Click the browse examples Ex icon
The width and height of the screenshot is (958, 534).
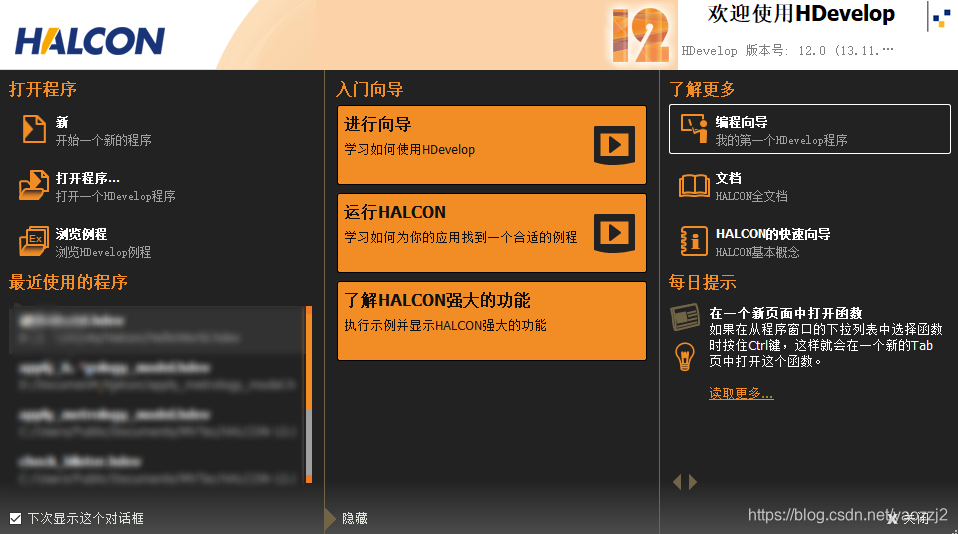click(34, 241)
